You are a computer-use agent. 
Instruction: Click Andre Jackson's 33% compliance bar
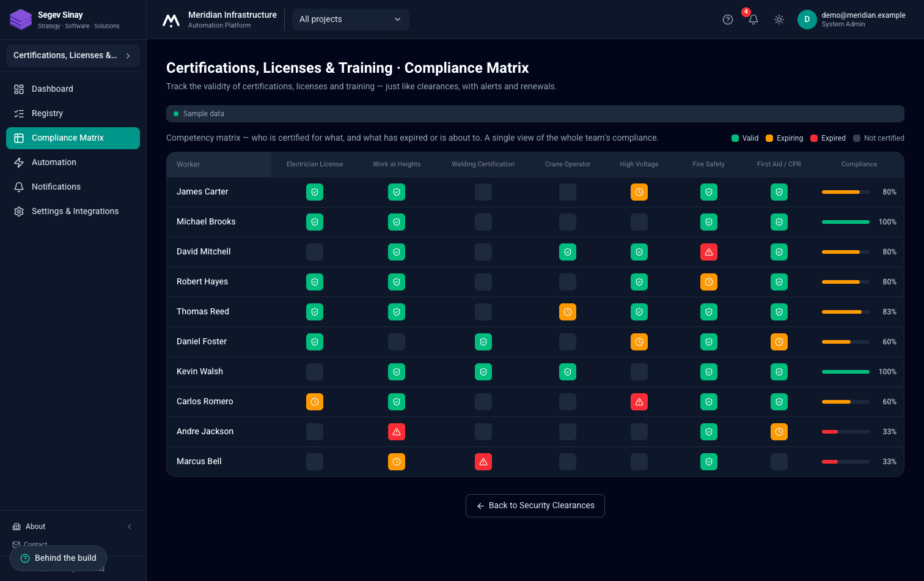[x=846, y=432]
